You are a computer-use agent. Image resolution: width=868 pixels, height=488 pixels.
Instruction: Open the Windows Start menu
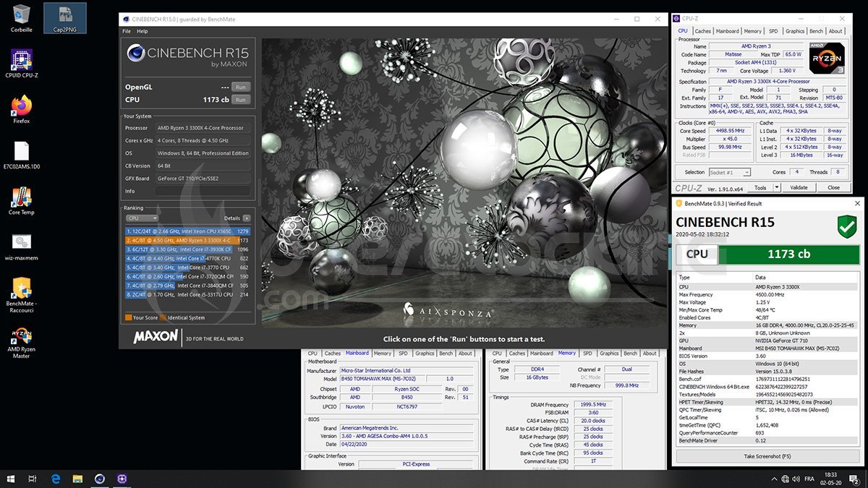tap(12, 479)
